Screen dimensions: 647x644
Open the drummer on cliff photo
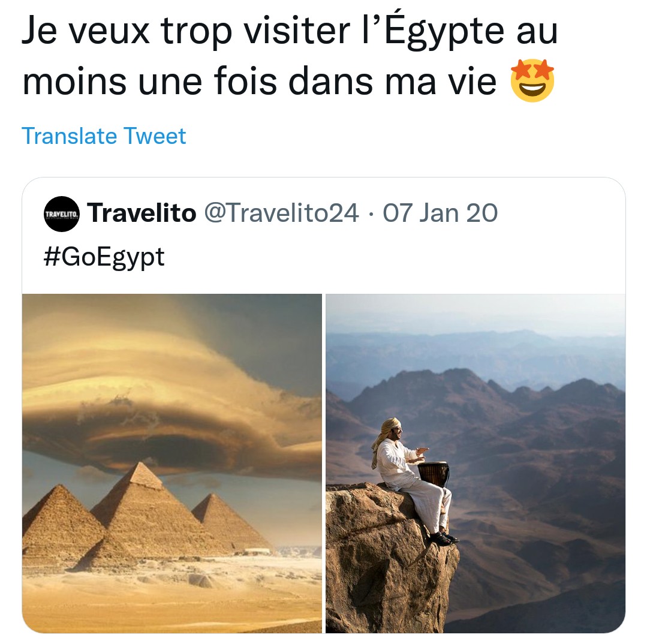(x=476, y=464)
